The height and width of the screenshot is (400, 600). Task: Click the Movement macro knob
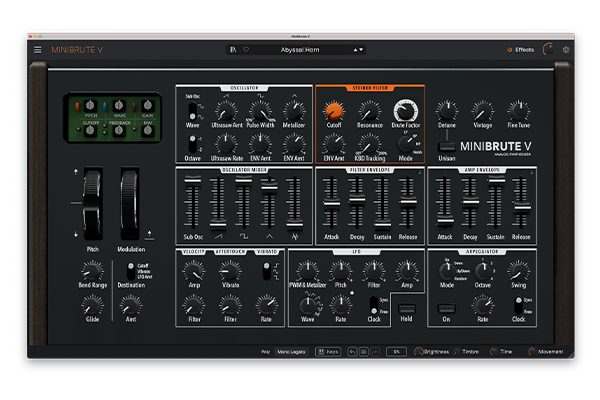pos(532,351)
